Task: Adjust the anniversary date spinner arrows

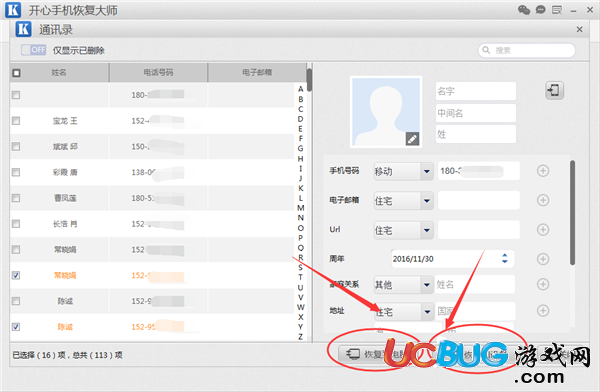Action: (505, 258)
